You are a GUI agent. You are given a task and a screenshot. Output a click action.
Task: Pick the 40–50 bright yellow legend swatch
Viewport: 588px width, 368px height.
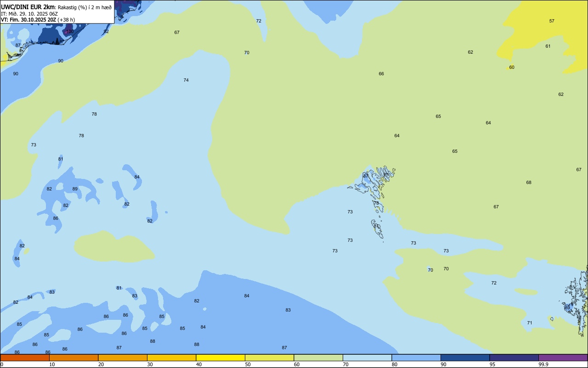pyautogui.click(x=220, y=357)
